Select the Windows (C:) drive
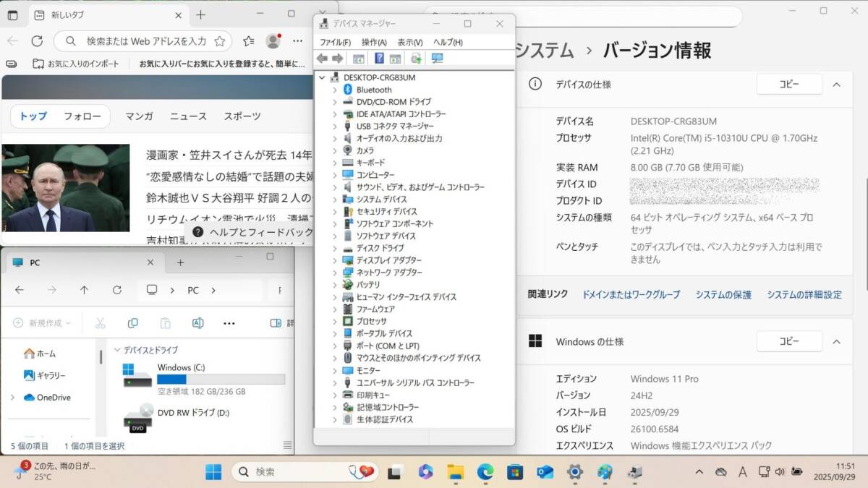 pyautogui.click(x=181, y=367)
